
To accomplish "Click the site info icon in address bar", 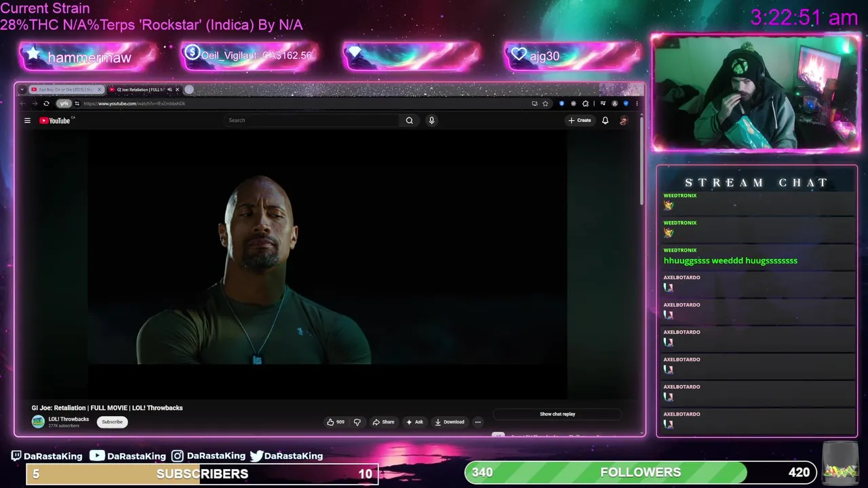I will pyautogui.click(x=77, y=104).
